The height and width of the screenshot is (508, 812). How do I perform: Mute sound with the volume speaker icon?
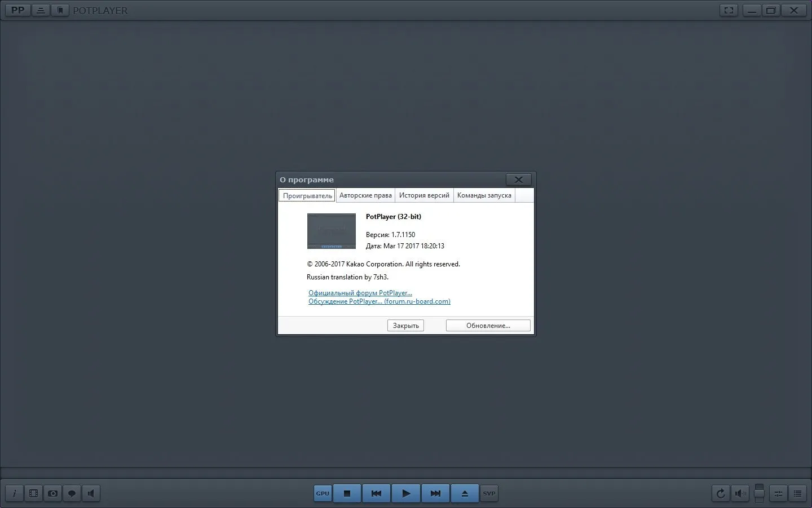[740, 493]
